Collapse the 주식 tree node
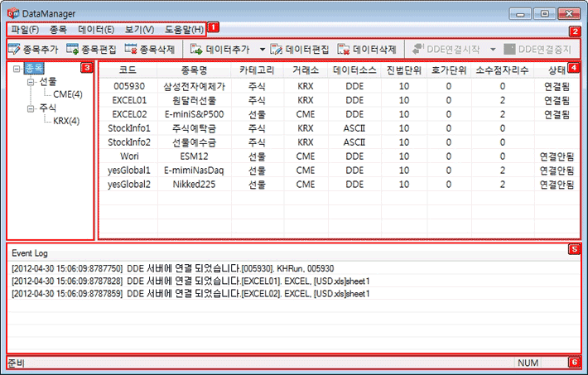Screen dimensions: 588x375 pyautogui.click(x=31, y=108)
